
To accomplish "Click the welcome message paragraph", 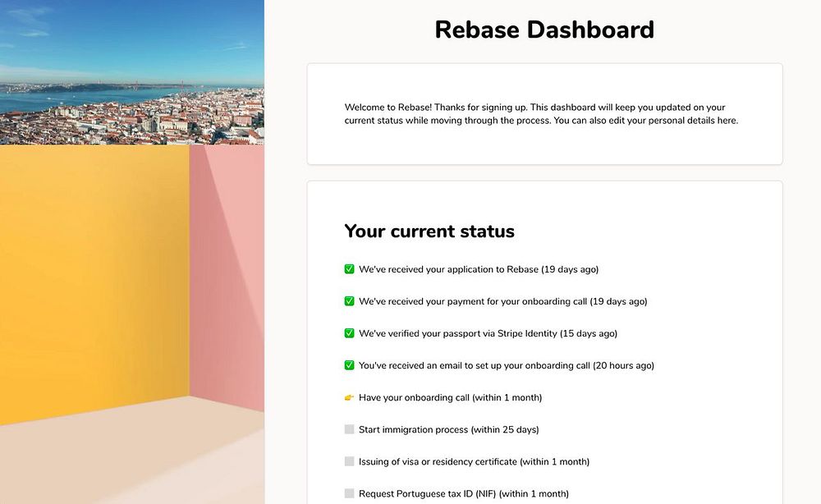I will [x=541, y=114].
